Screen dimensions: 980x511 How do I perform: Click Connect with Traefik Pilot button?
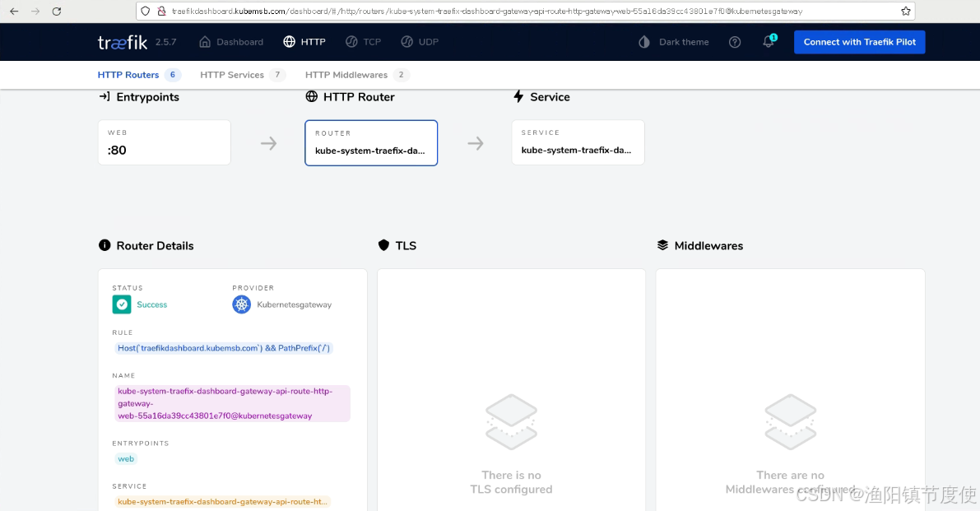[x=859, y=42]
